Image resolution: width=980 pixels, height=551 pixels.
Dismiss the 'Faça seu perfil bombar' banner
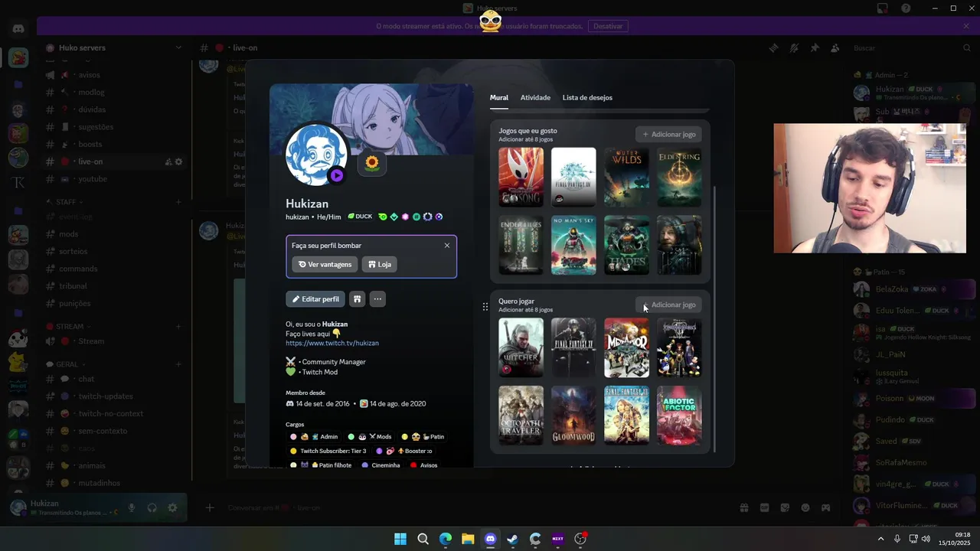click(x=447, y=246)
